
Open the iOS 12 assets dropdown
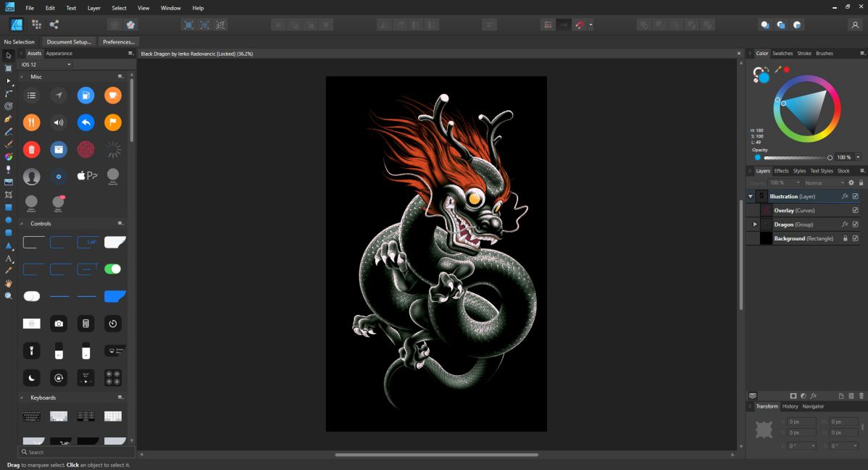[46, 64]
